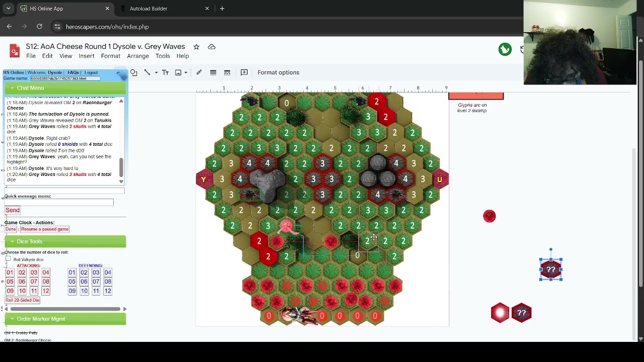Open the image insert dropdown arrow

pos(186,72)
